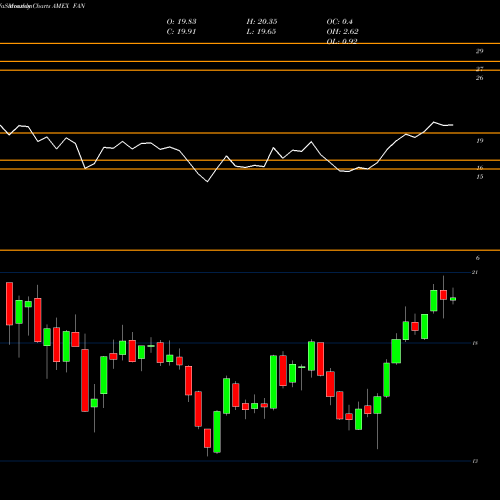
Task: Click the 19 axis label of indicator panel
Action: point(479,141)
